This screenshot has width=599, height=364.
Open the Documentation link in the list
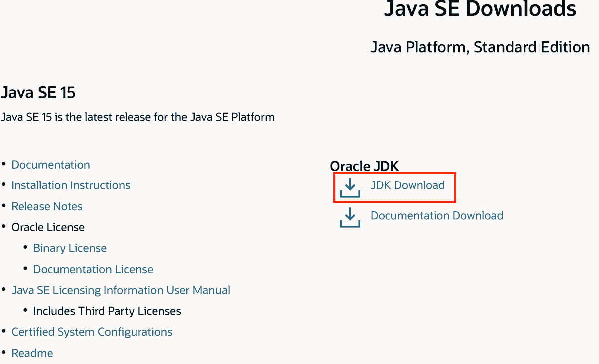(51, 165)
